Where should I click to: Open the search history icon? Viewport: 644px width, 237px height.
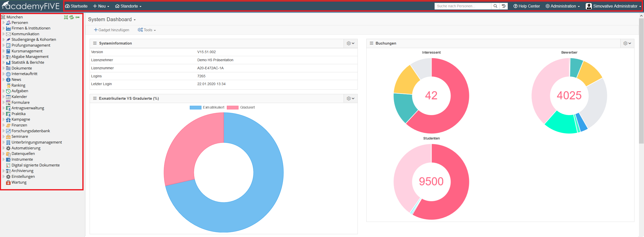[504, 6]
